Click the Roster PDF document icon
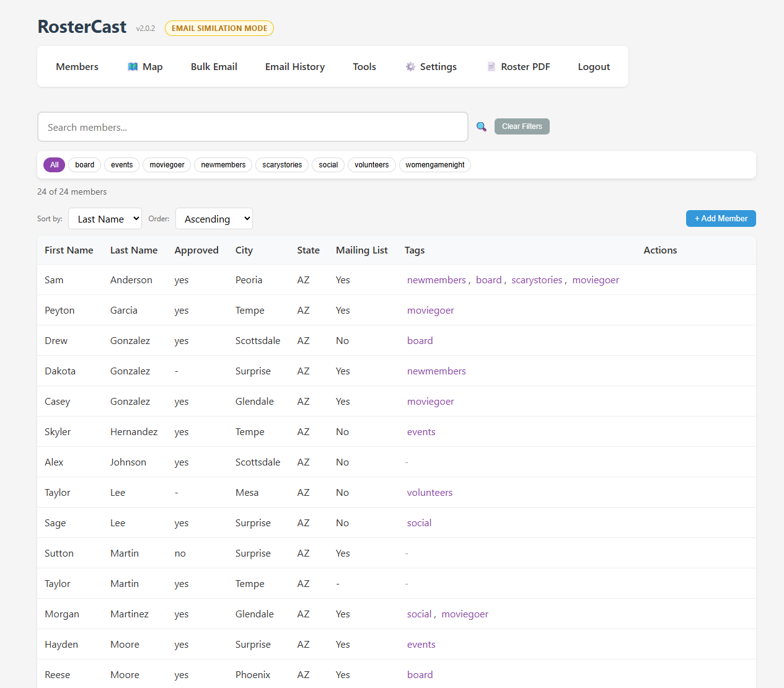 pyautogui.click(x=491, y=66)
